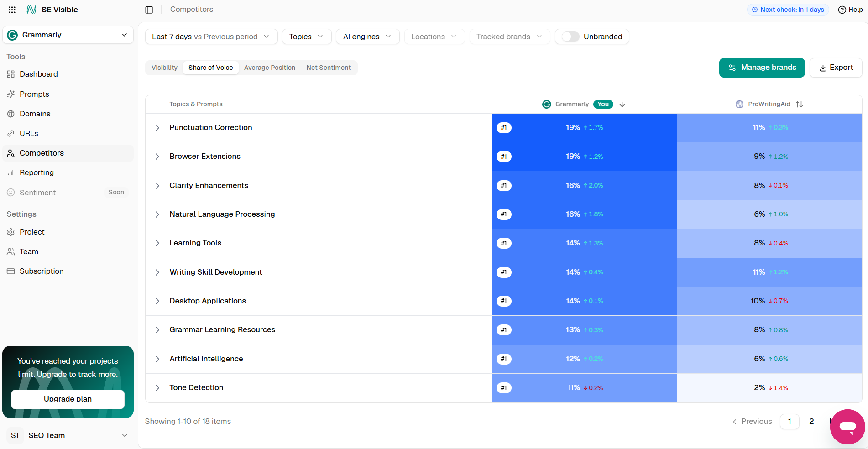
Task: Switch to the Net Sentiment tab
Action: tap(329, 68)
